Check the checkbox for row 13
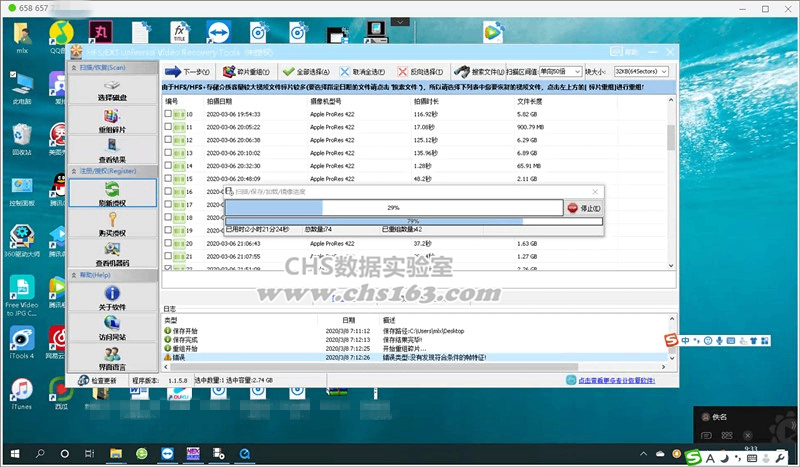This screenshot has height=467, width=800. coord(168,153)
